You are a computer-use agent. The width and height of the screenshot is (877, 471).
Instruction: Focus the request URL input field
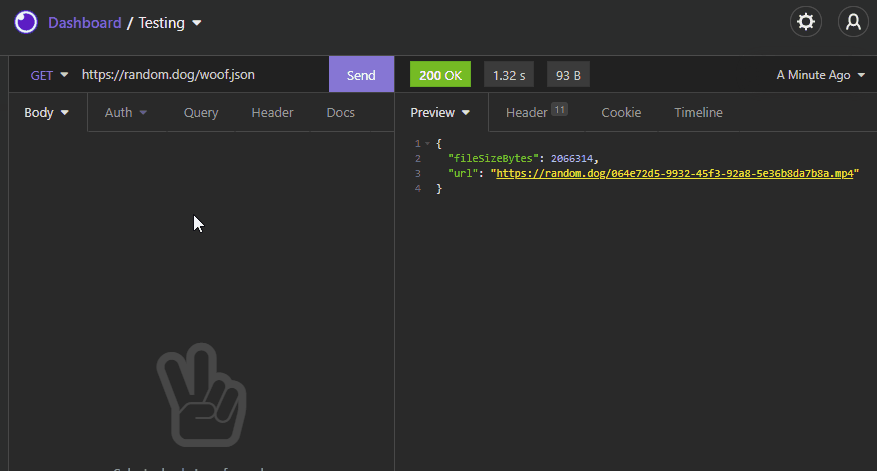tap(201, 74)
